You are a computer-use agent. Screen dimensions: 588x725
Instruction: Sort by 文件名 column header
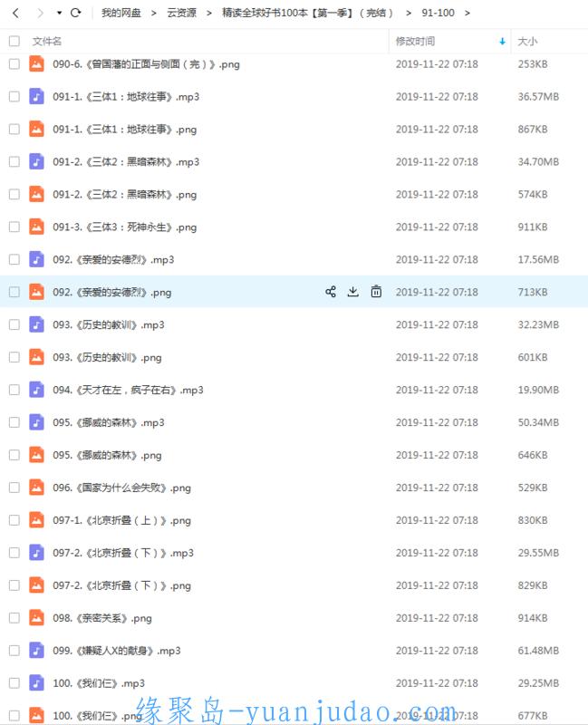point(47,42)
